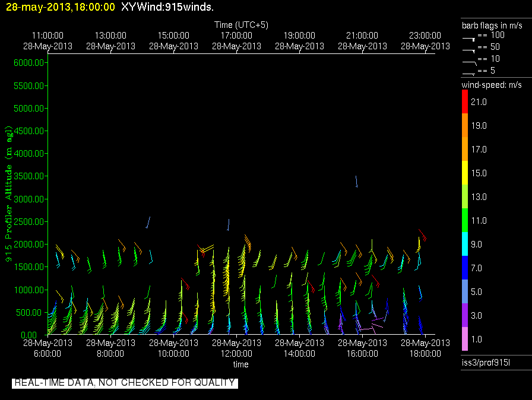Viewport: 532px width, 400px height.
Task: Click the 12:00:00 bottom time axis label
Action: pos(236,354)
